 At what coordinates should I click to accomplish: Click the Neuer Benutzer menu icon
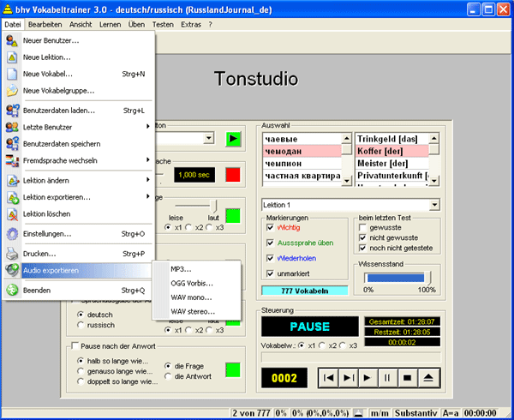(x=12, y=40)
